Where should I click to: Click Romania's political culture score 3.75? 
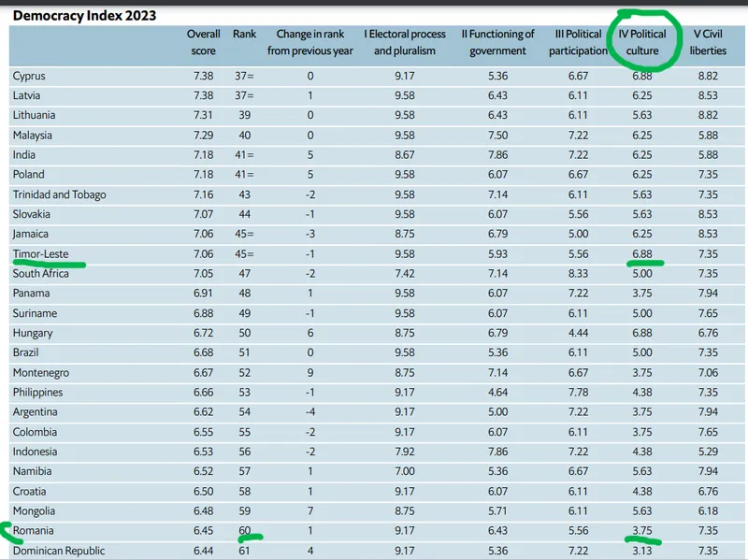(x=642, y=531)
